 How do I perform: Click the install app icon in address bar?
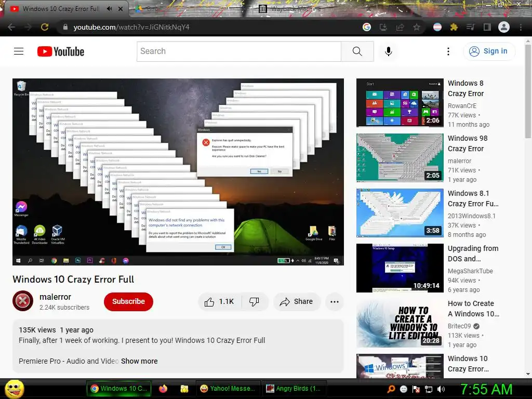point(383,27)
